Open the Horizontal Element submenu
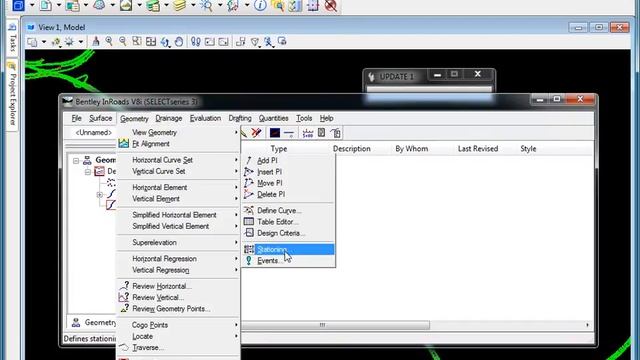 [178, 187]
